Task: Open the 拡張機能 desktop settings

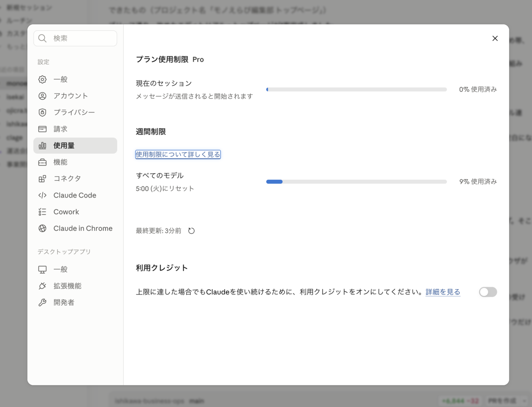Action: point(75,286)
